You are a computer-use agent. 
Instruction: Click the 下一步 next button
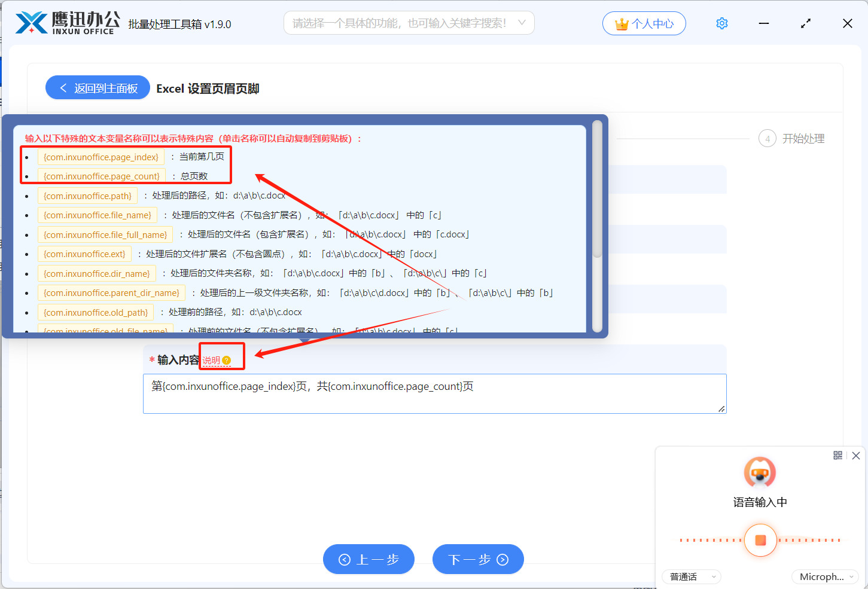pyautogui.click(x=478, y=559)
